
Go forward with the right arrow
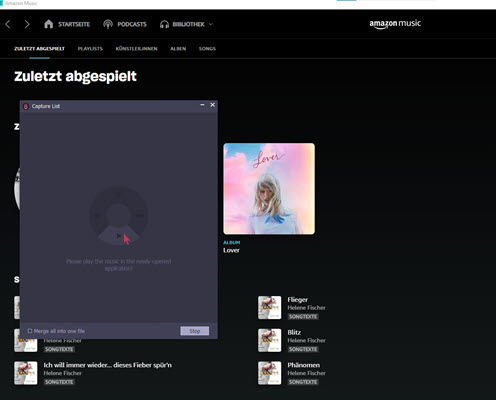pyautogui.click(x=27, y=24)
